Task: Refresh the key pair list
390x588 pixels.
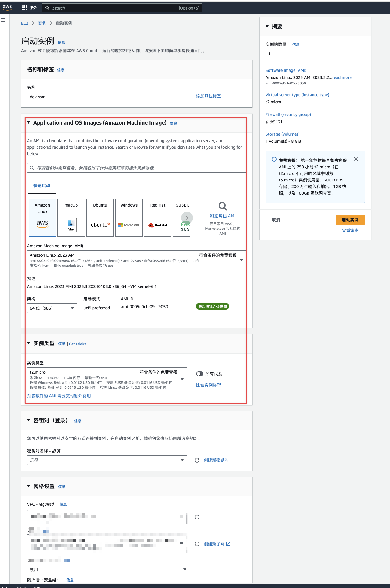Action: tap(197, 460)
